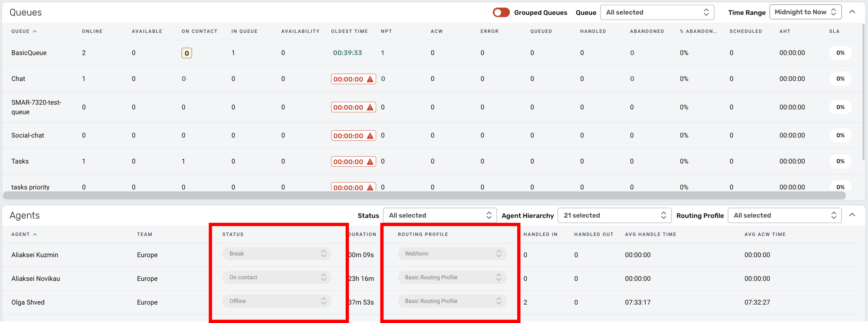
Task: Click SMAR-7320-test-queue warning triangle icon
Action: pyautogui.click(x=370, y=108)
